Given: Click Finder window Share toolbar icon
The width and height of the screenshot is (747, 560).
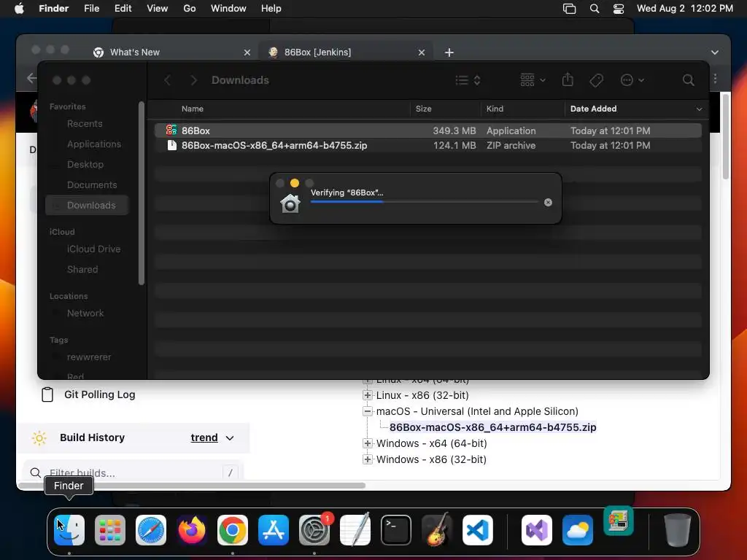Looking at the screenshot, I should 568,79.
